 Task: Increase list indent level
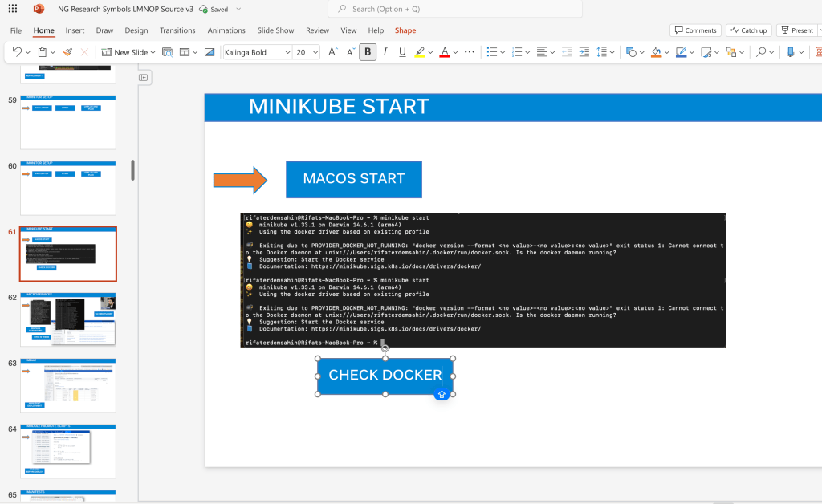584,52
